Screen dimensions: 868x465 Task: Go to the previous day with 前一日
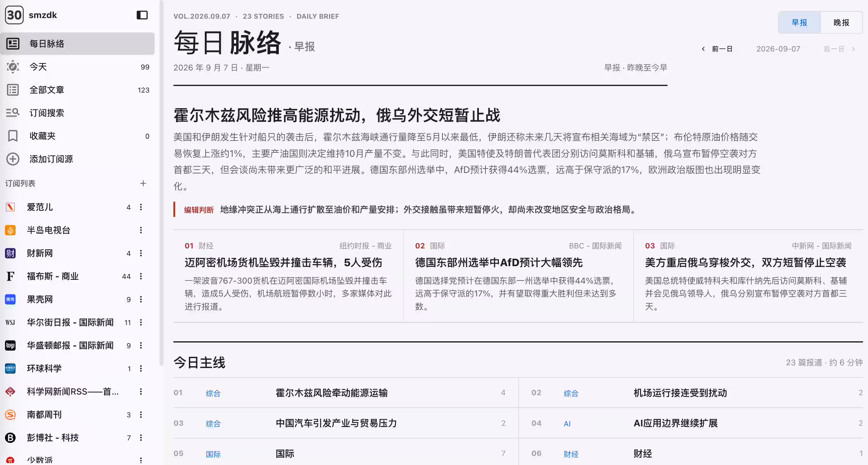[x=717, y=49]
